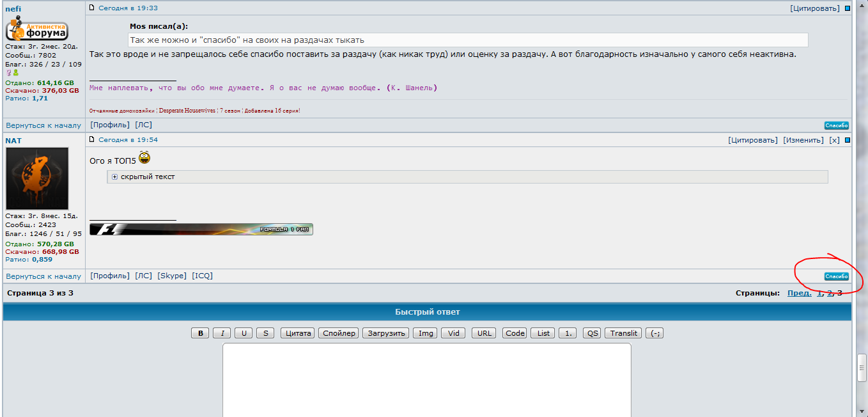Image resolution: width=868 pixels, height=417 pixels.
Task: Click the [x] delete link on NAT's post
Action: coord(834,140)
